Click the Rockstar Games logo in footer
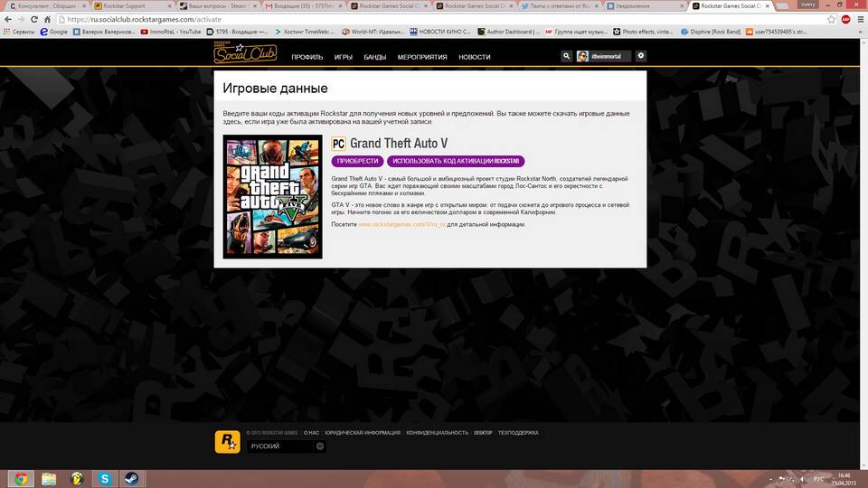 coord(227,442)
